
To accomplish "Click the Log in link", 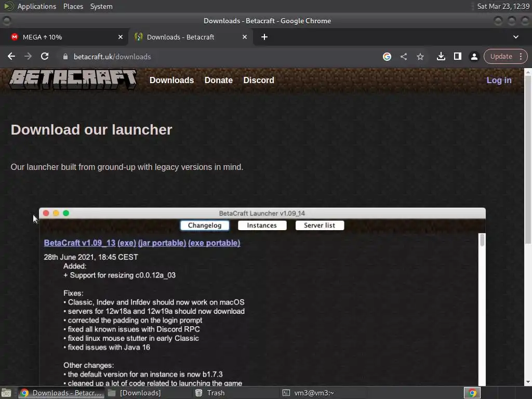I will (x=499, y=80).
